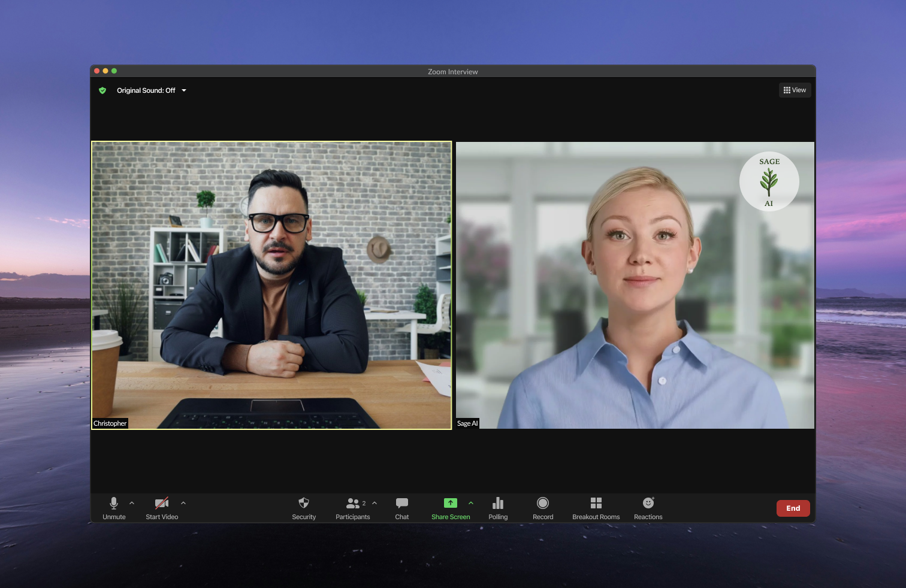Open the Participants panel

click(x=353, y=507)
